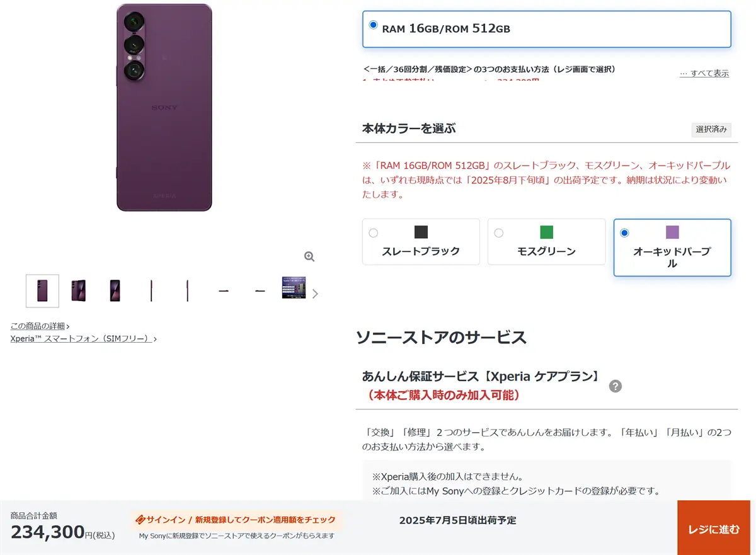
Task: Click the coupon tag icon beside サインイン
Action: [140, 520]
